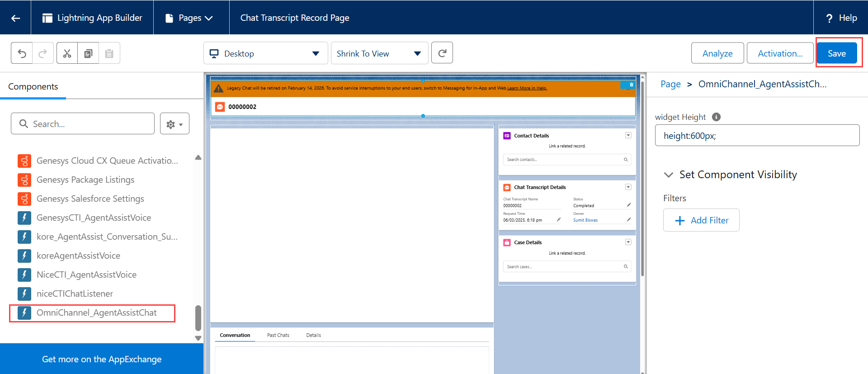The image size is (868, 374).
Task: Click the Genesys Package Listings icon
Action: (24, 180)
